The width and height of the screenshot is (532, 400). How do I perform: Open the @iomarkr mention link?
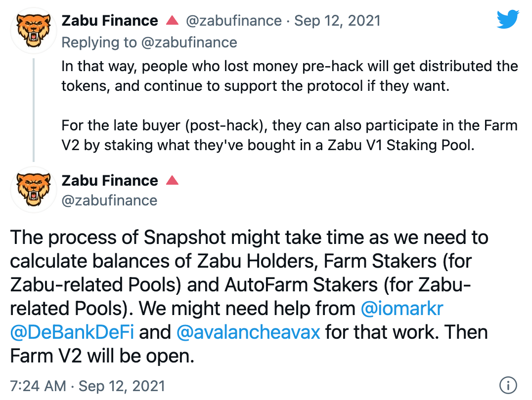(402, 308)
